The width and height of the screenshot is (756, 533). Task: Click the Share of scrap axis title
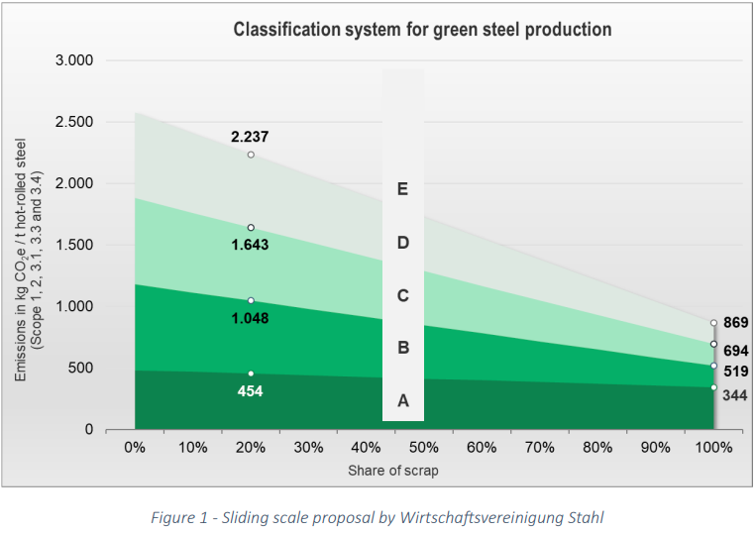point(393,471)
